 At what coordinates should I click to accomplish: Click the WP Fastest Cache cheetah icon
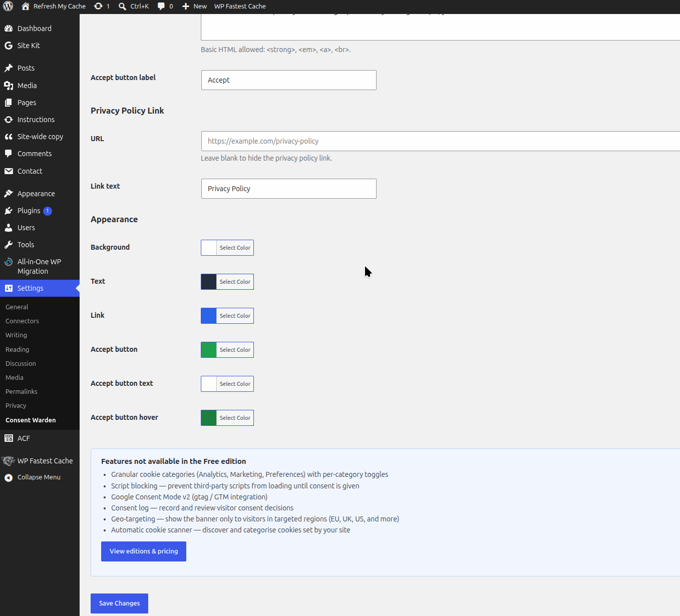[8, 461]
